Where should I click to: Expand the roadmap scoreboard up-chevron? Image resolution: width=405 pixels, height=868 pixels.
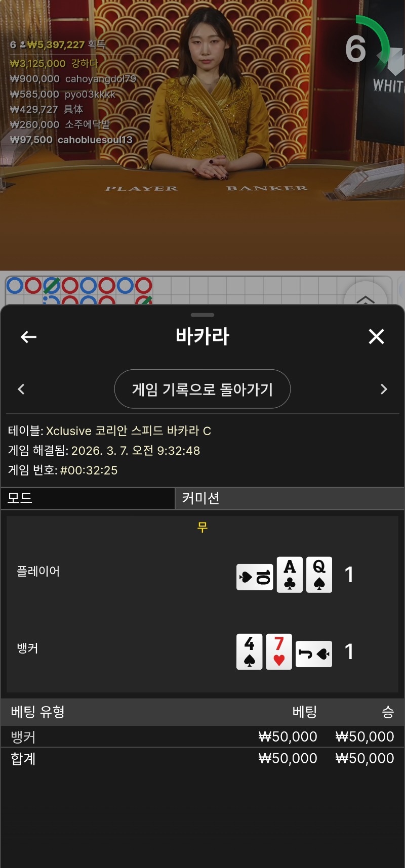pyautogui.click(x=366, y=299)
